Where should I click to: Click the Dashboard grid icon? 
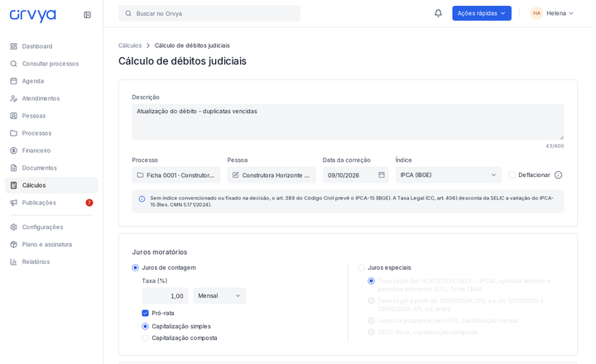click(x=14, y=46)
